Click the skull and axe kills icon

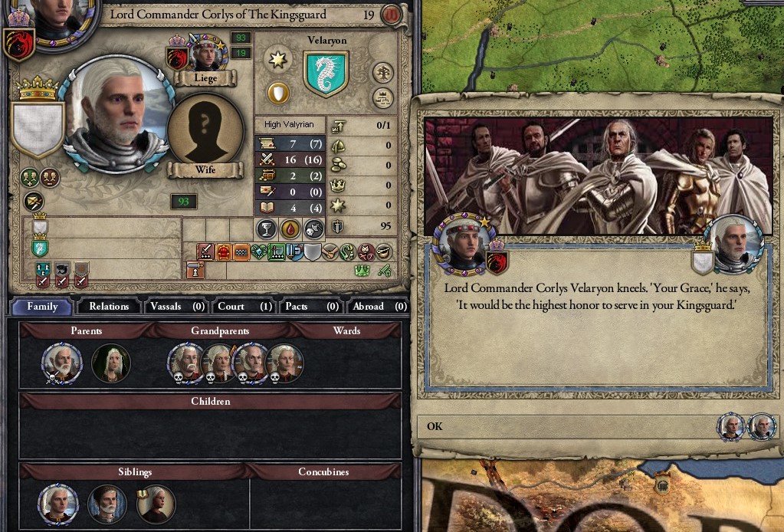(x=314, y=229)
